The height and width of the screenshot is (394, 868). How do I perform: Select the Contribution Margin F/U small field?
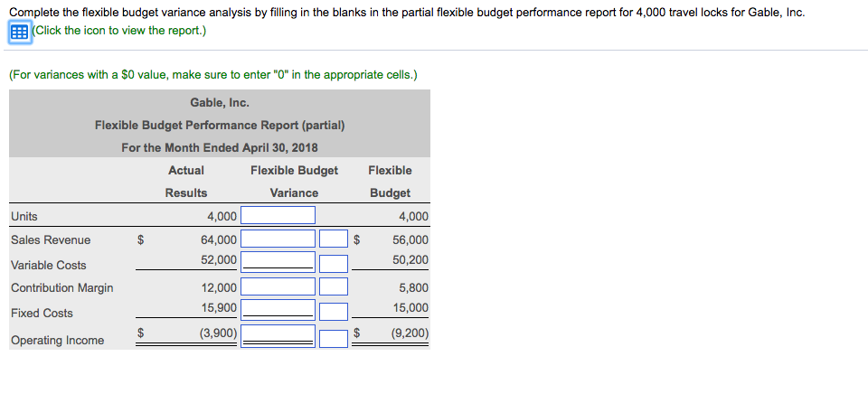point(334,286)
